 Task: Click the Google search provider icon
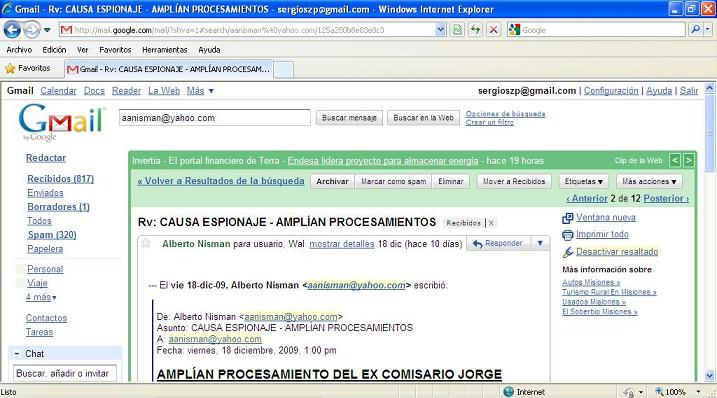(x=514, y=30)
